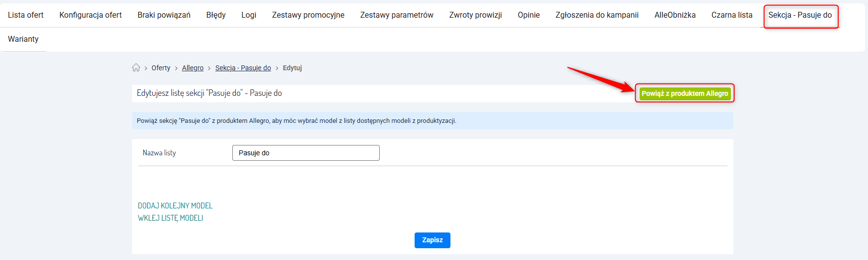Viewport: 868px width, 260px height.
Task: Go to Zgłoszenia do kampanii tab
Action: click(597, 15)
